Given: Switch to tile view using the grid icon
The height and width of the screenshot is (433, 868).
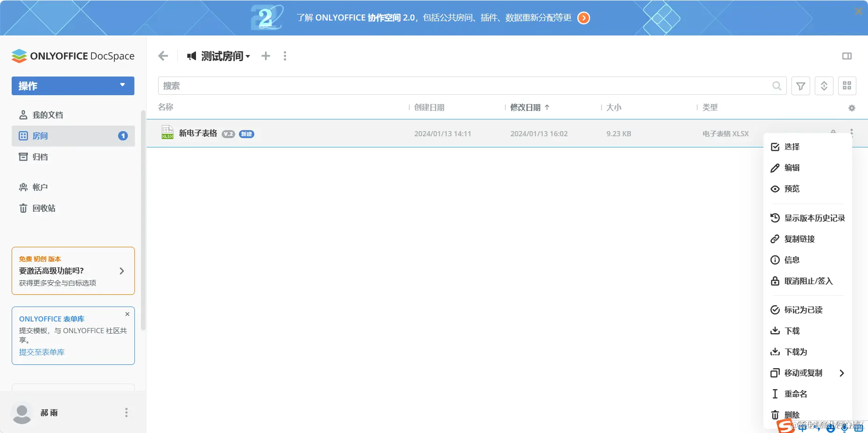Looking at the screenshot, I should coord(847,85).
